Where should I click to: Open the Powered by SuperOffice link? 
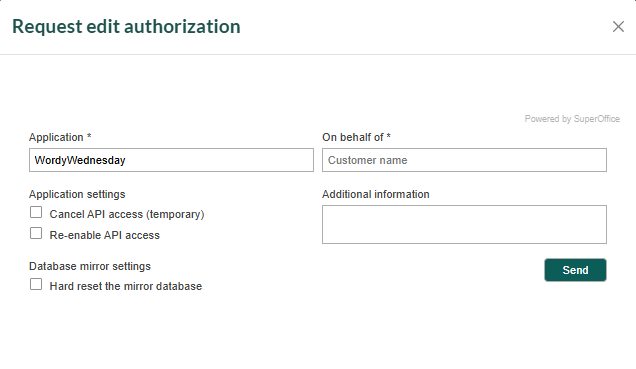pyautogui.click(x=572, y=119)
